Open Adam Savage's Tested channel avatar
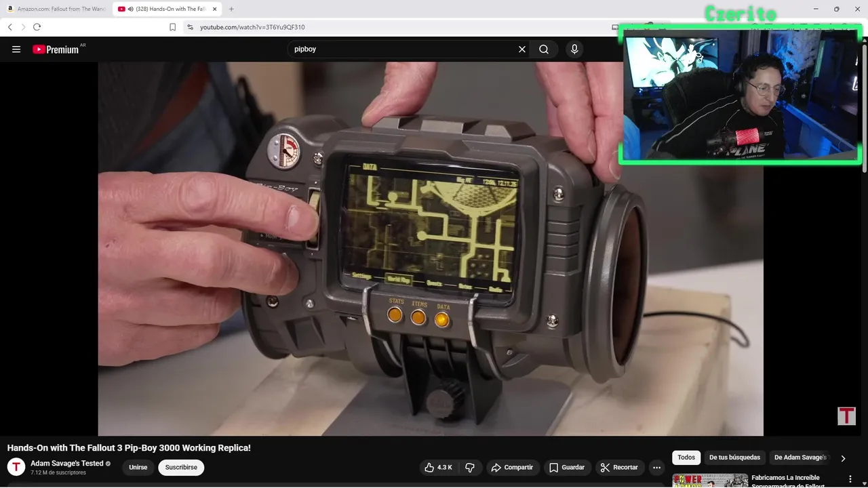Screen dimensions: 868x488 (x=16, y=467)
